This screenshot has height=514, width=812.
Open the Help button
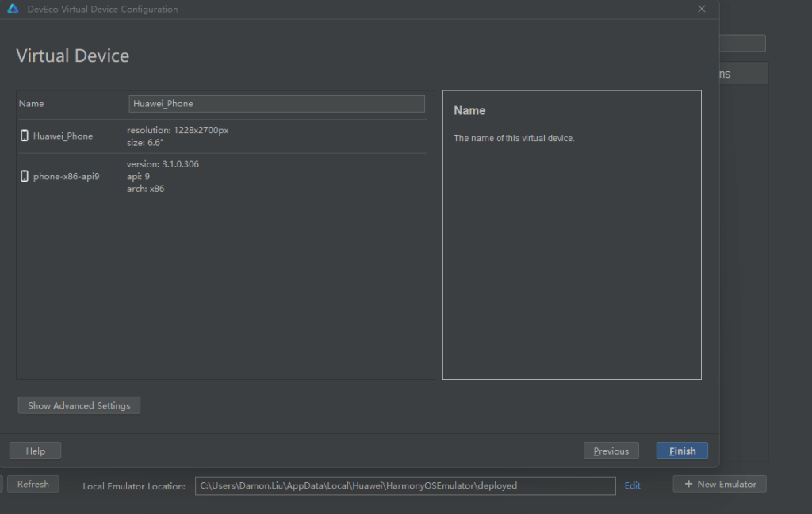coord(35,451)
